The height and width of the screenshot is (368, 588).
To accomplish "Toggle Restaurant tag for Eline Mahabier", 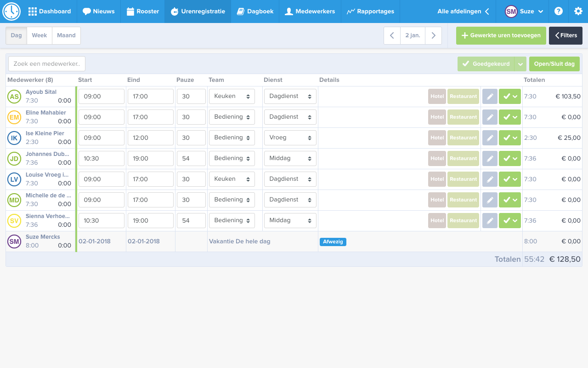I will pyautogui.click(x=463, y=117).
